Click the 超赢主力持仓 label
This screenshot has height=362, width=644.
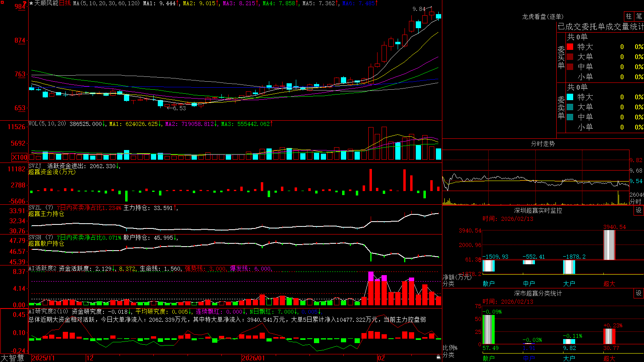click(x=46, y=214)
